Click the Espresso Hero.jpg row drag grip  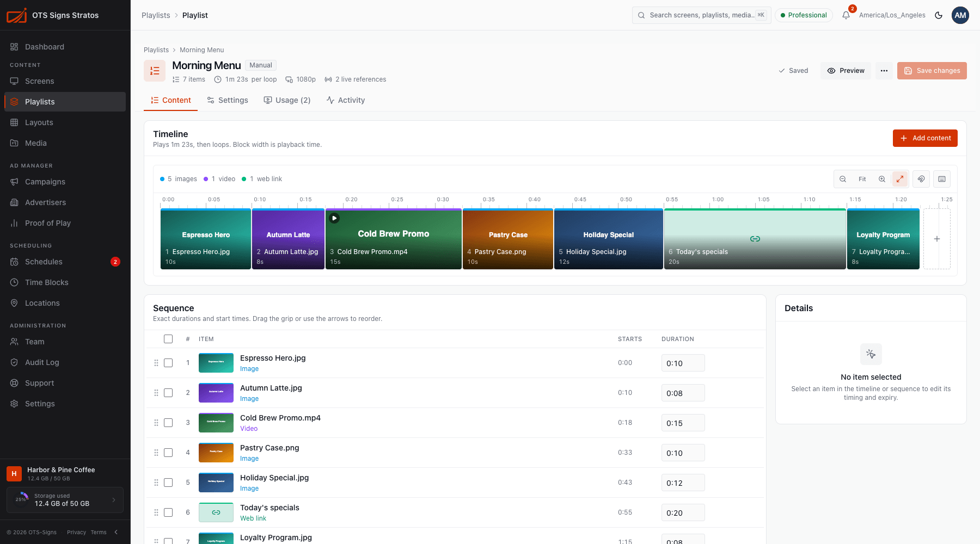click(156, 363)
